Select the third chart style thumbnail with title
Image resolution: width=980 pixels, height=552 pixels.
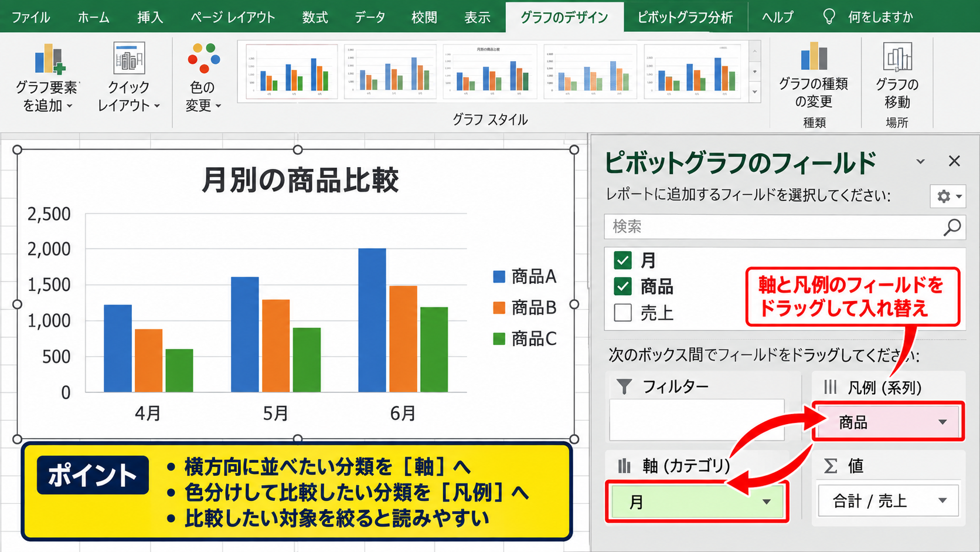pos(489,72)
